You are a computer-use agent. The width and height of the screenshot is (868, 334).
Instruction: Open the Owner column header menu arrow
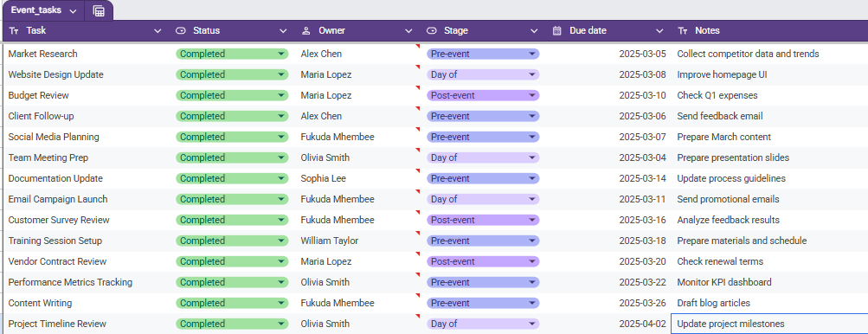pyautogui.click(x=408, y=31)
